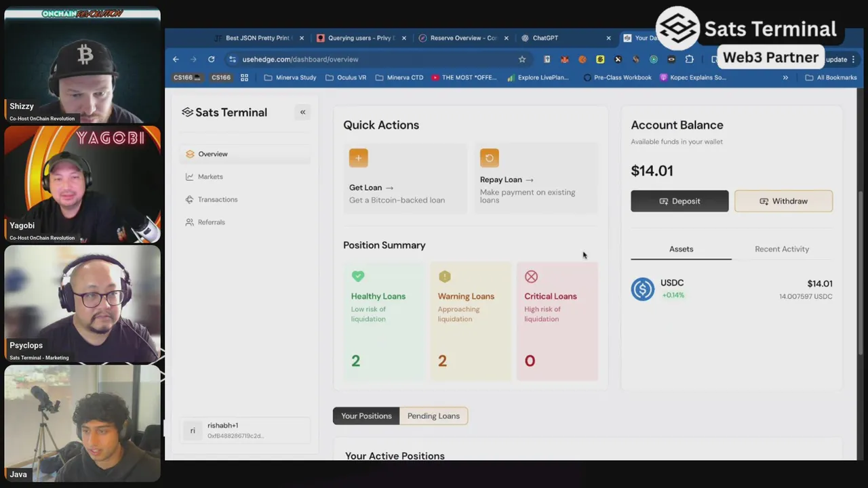Close the Best JSON Pretty Print tab
Viewport: 868px width, 488px height.
pos(302,38)
